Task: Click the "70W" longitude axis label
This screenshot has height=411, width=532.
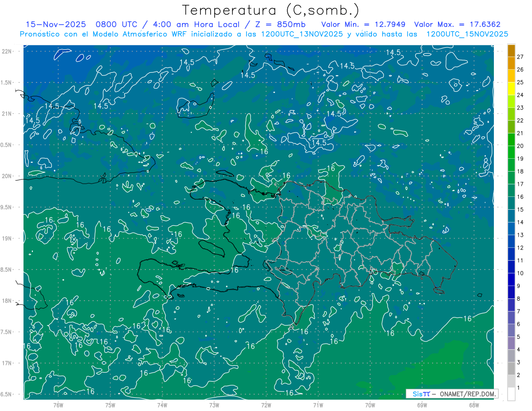Action: pos(370,405)
